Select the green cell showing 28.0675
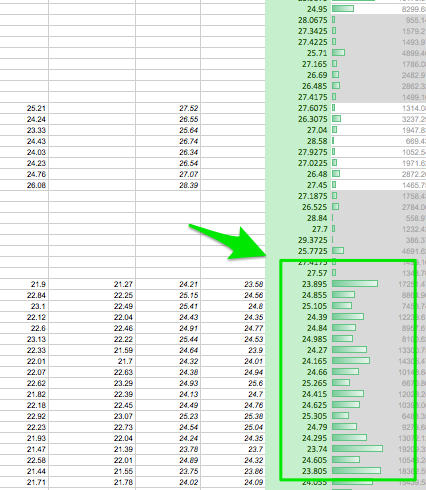This screenshot has height=490, width=426. click(x=298, y=20)
